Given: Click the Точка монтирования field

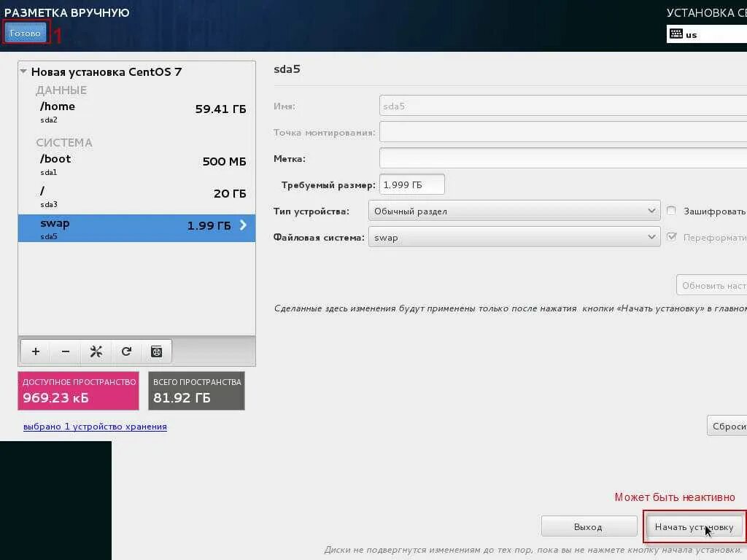Looking at the screenshot, I should click(563, 132).
